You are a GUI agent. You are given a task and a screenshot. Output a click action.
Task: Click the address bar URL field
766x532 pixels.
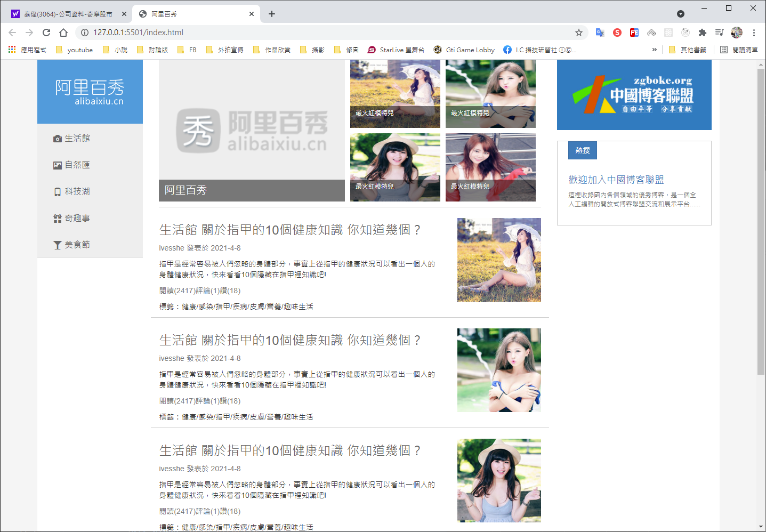click(x=330, y=33)
